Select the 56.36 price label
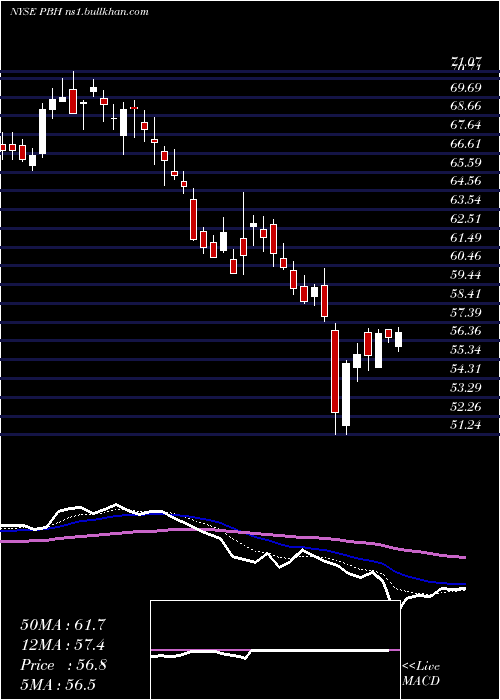This screenshot has height=700, width=500. [466, 331]
